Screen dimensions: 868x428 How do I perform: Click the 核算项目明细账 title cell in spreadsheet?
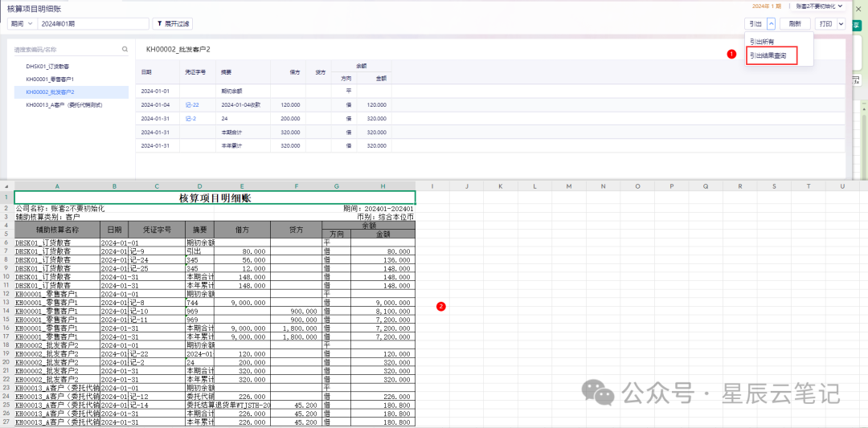pos(215,198)
